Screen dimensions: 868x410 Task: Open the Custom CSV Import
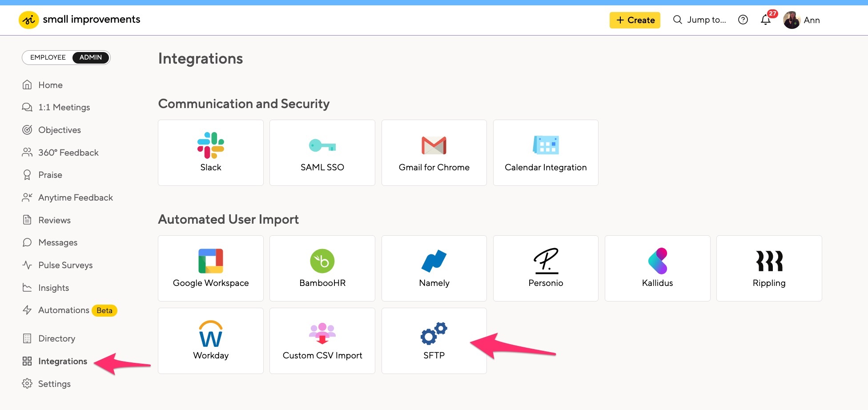(322, 340)
